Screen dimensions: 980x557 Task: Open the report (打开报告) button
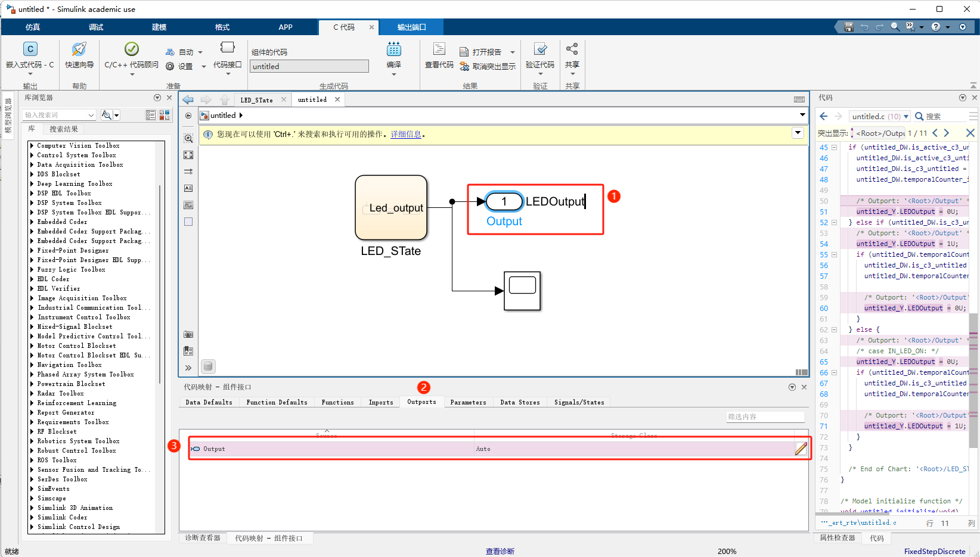coord(482,52)
